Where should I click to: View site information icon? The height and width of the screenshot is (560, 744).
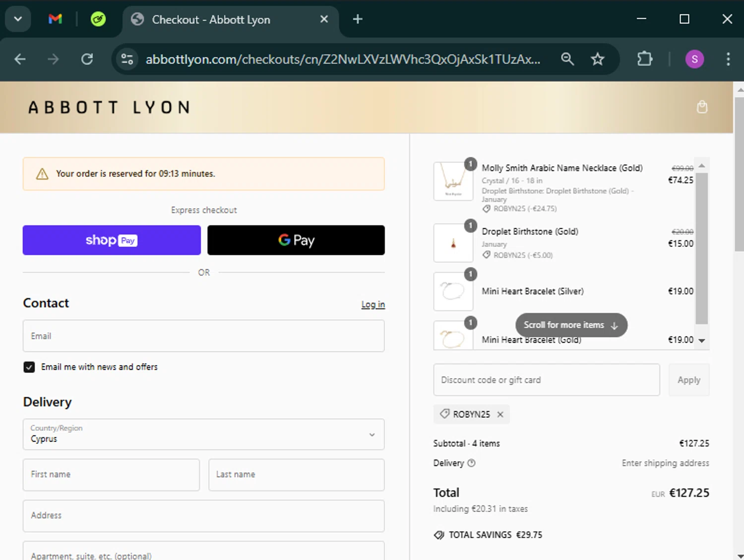coord(127,59)
